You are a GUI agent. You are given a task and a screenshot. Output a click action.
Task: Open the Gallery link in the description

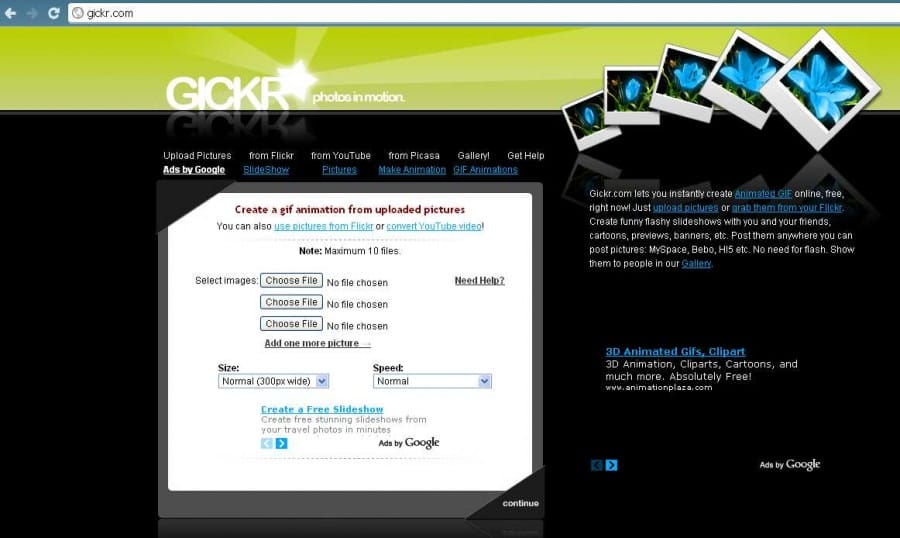pos(696,264)
